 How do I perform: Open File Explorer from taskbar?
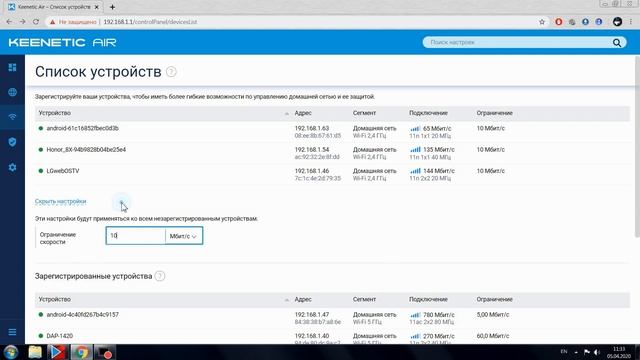tap(35, 352)
